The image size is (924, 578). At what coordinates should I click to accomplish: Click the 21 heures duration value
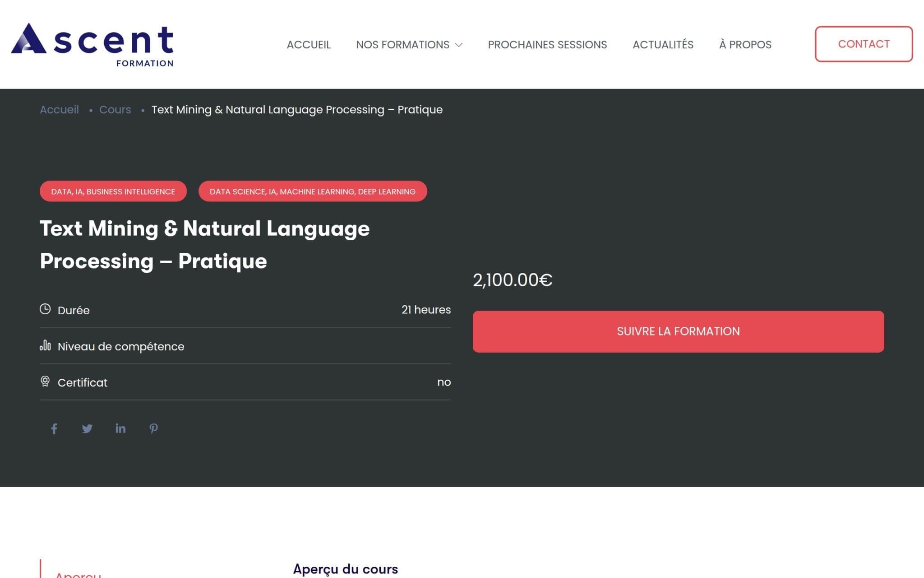point(426,310)
